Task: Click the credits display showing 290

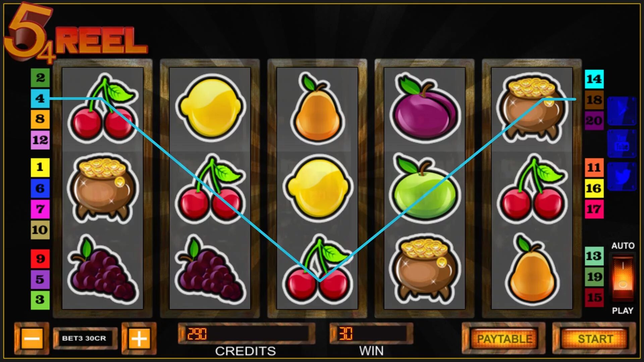Action: (247, 334)
